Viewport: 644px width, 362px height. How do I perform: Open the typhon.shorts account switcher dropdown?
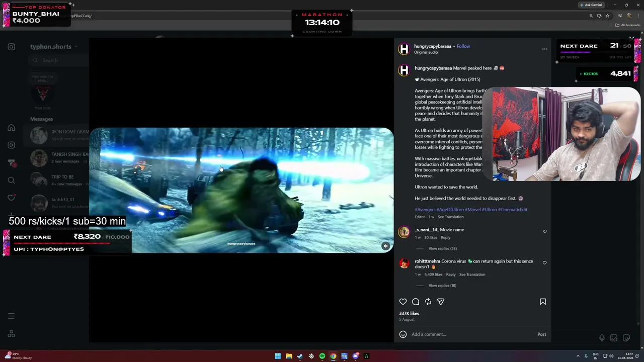pos(54,47)
